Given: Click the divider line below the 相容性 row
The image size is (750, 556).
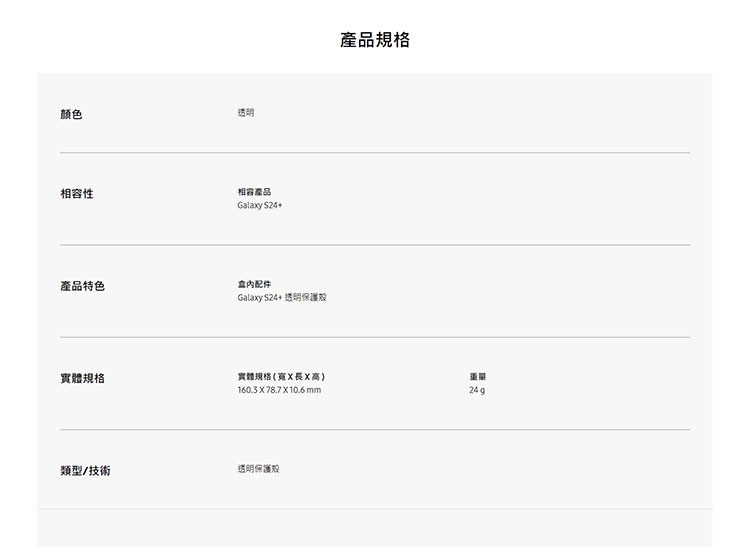Looking at the screenshot, I should 375,245.
